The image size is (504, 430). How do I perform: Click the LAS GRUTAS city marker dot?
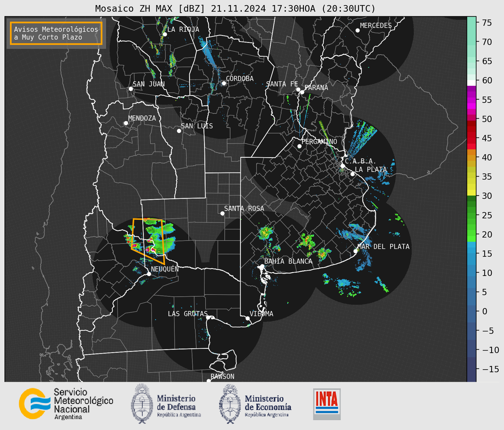208,318
